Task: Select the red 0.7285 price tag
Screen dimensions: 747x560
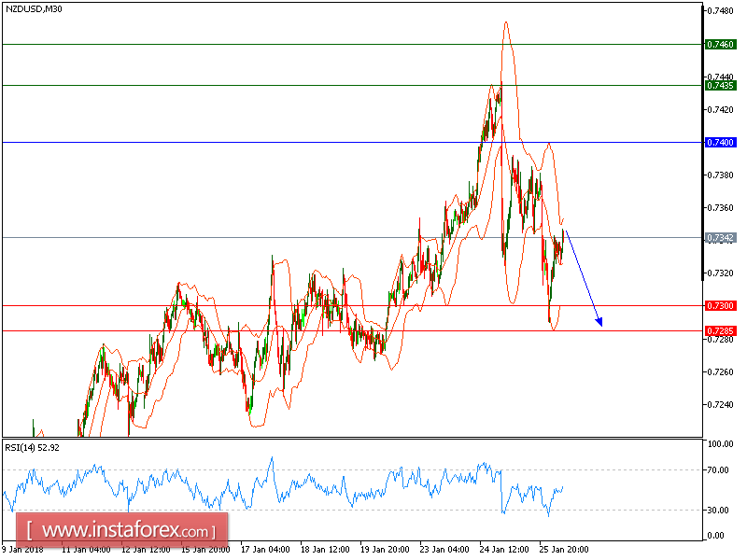Action: [719, 329]
